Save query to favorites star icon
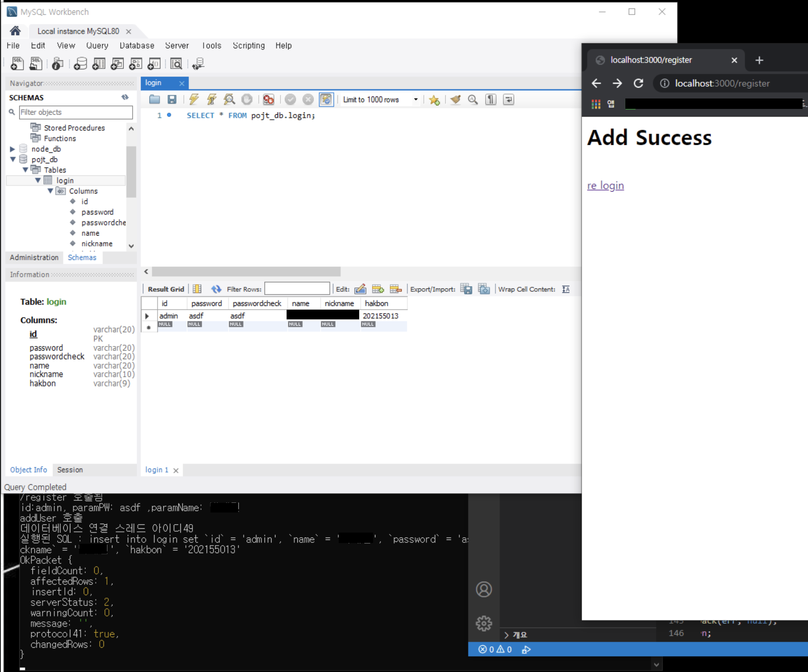808x672 pixels. pyautogui.click(x=435, y=100)
